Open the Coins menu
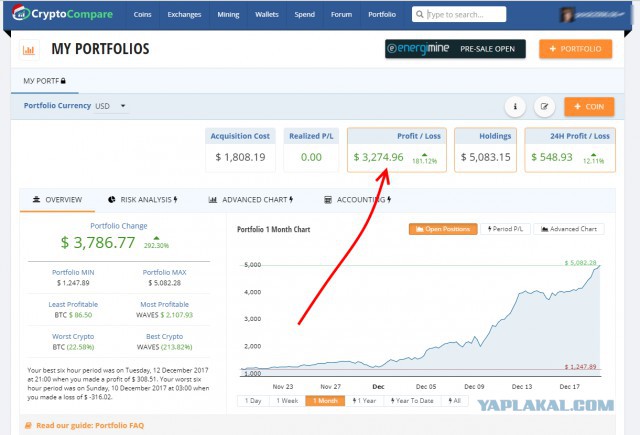The image size is (640, 435). [142, 14]
